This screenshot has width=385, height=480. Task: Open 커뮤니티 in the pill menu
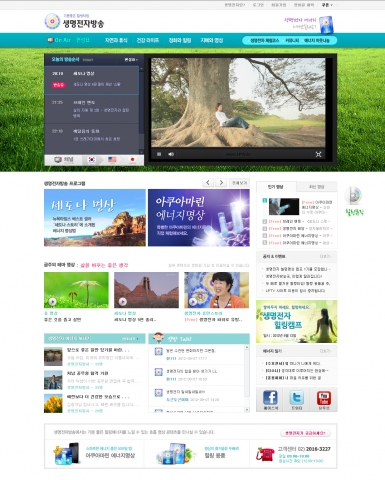click(292, 40)
